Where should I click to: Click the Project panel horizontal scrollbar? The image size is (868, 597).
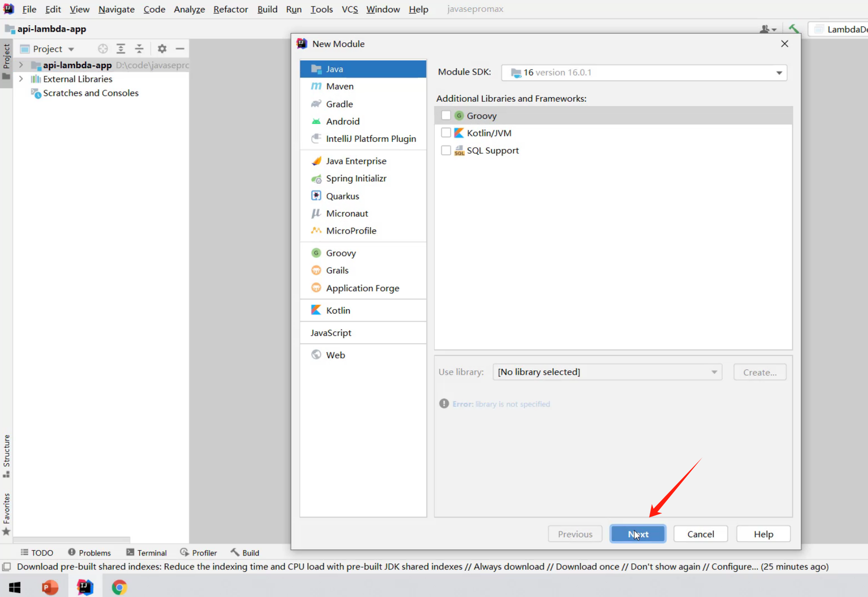[72, 539]
